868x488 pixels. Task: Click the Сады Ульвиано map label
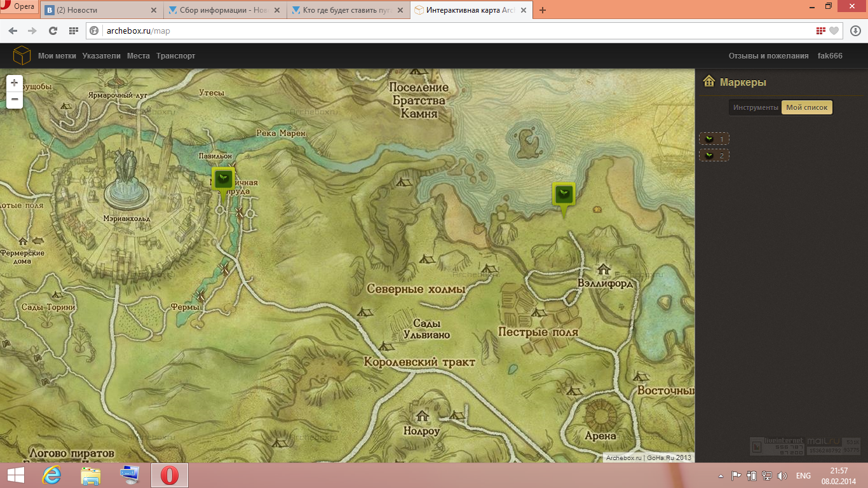coord(426,329)
